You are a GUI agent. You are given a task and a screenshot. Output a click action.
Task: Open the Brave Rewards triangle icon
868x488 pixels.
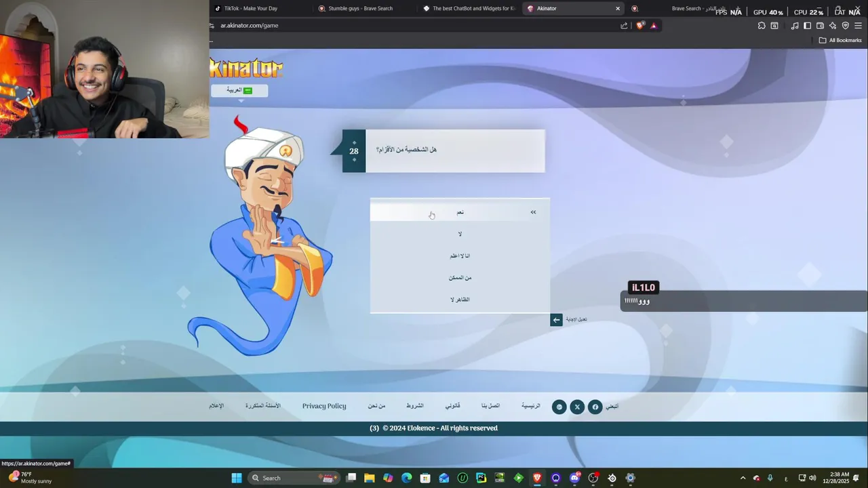click(x=654, y=26)
